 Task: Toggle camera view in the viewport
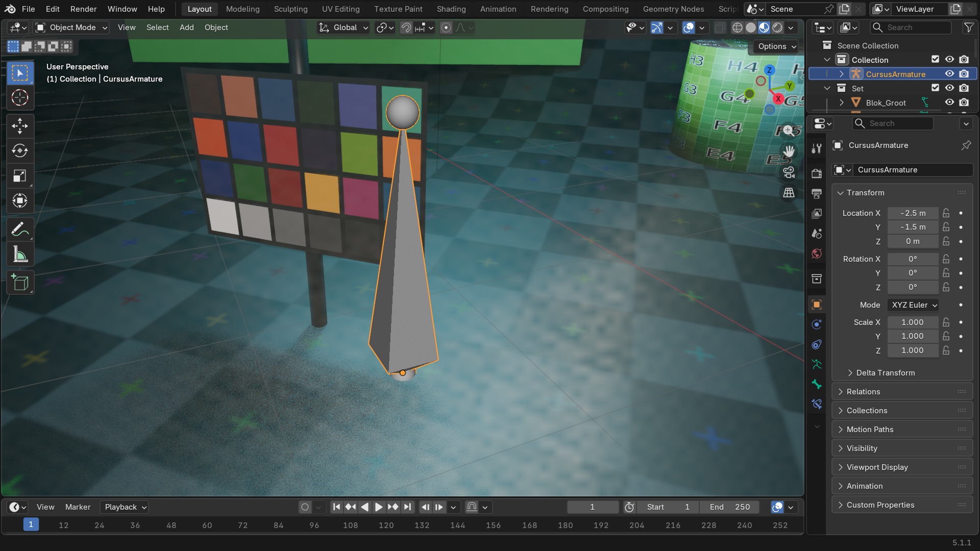click(x=789, y=172)
